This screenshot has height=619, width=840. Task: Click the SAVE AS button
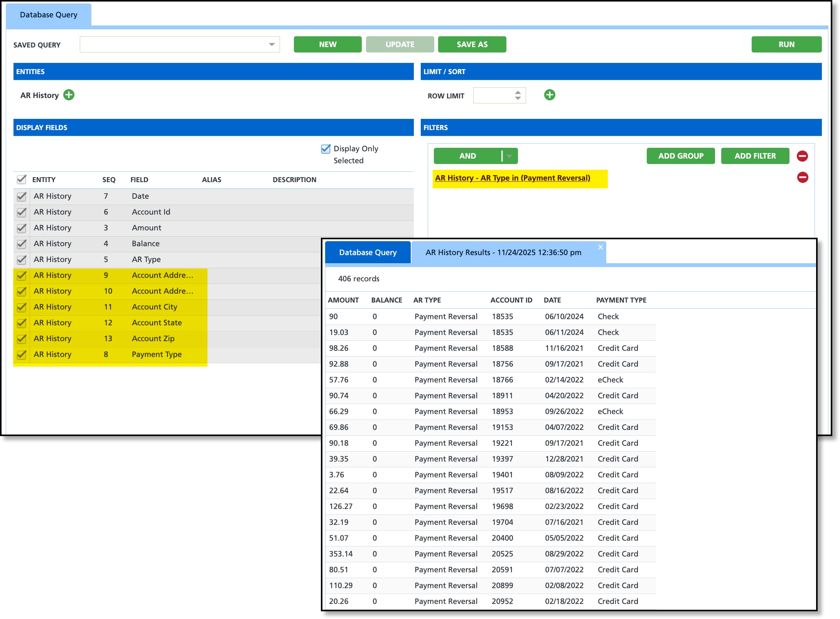click(472, 44)
